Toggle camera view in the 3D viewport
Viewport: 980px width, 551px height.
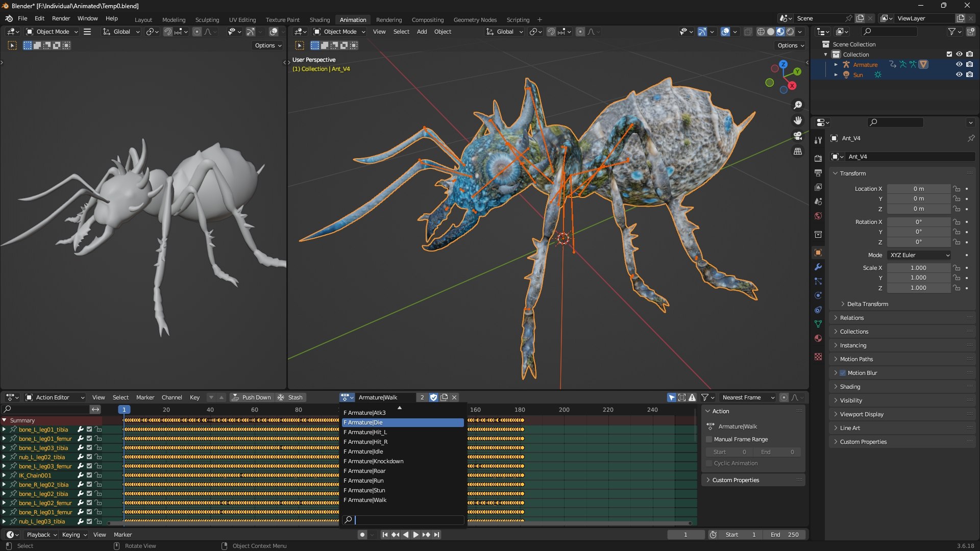tap(798, 136)
